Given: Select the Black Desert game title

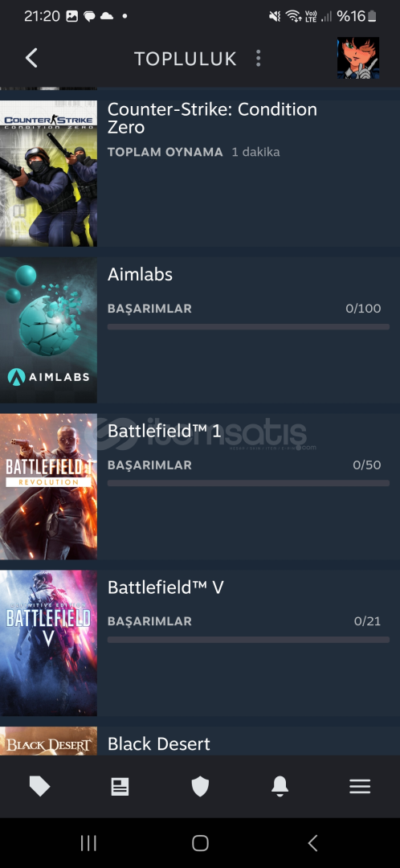Looking at the screenshot, I should 159,744.
